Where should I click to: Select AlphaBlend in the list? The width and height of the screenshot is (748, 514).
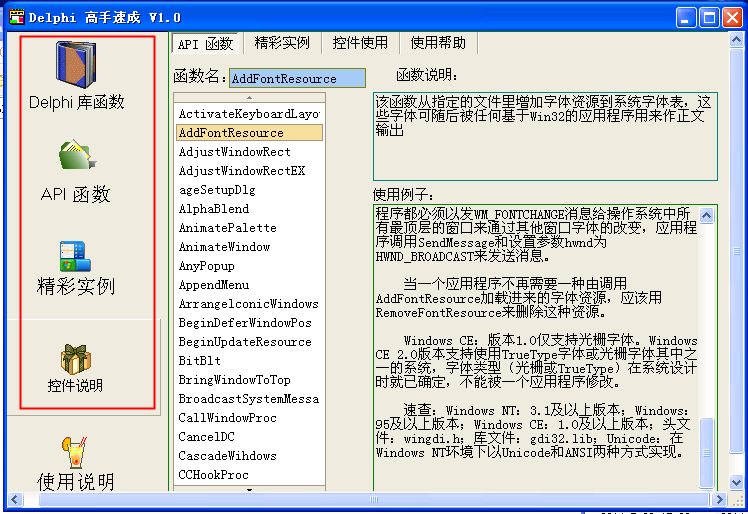pos(249,209)
